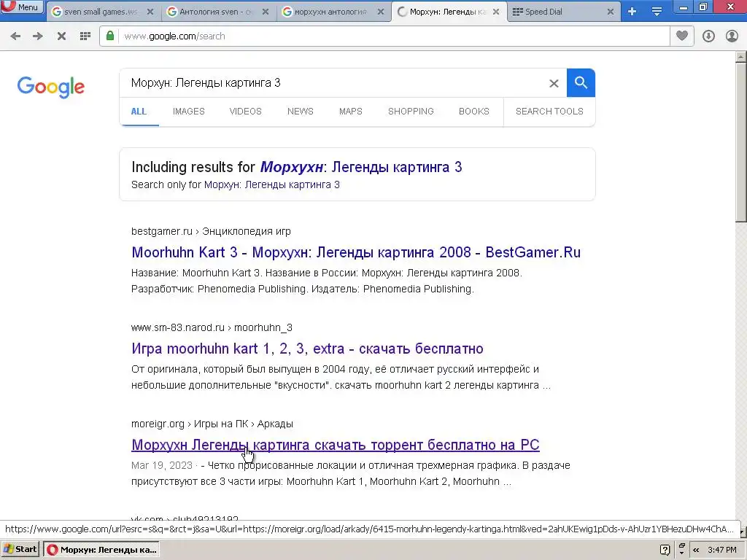Select the BOOKS search filter
The width and height of the screenshot is (747, 560).
[x=474, y=112]
